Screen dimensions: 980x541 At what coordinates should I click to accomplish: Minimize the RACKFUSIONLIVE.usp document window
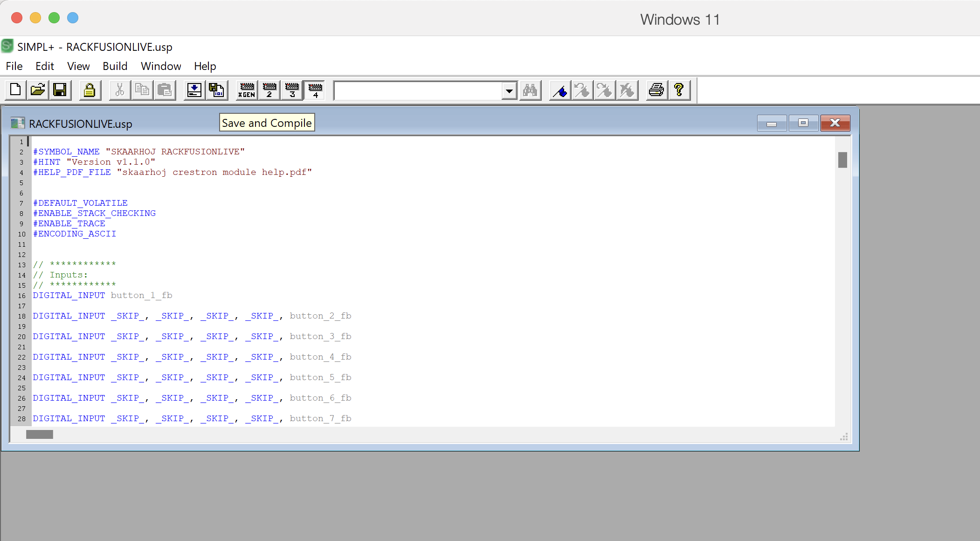pyautogui.click(x=772, y=123)
